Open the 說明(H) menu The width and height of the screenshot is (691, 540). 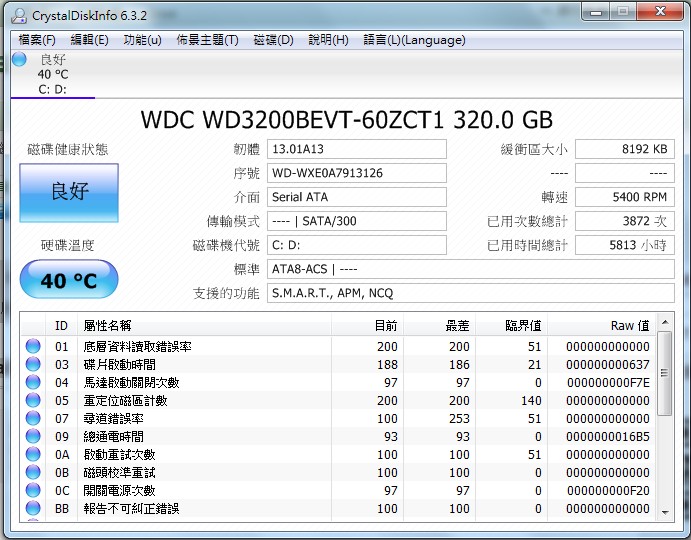pos(328,40)
